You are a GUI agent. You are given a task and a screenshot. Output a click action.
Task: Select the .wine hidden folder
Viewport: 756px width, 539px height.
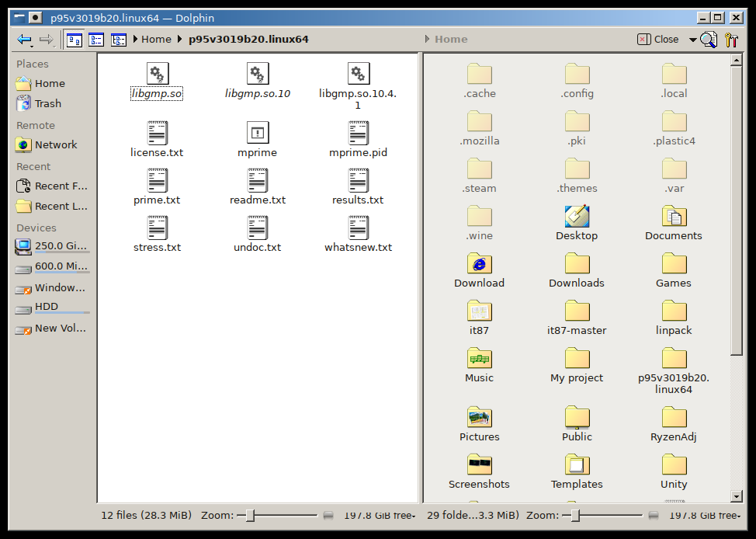pyautogui.click(x=479, y=222)
